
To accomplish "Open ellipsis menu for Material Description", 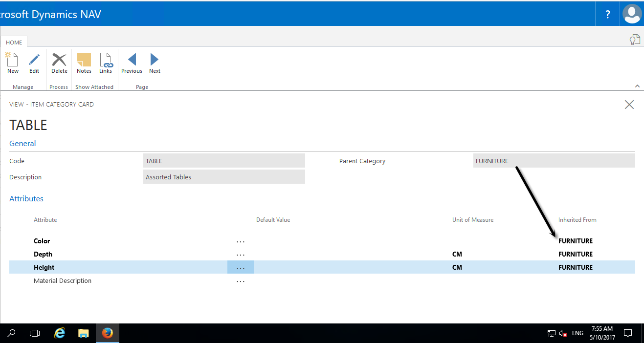I will 240,281.
